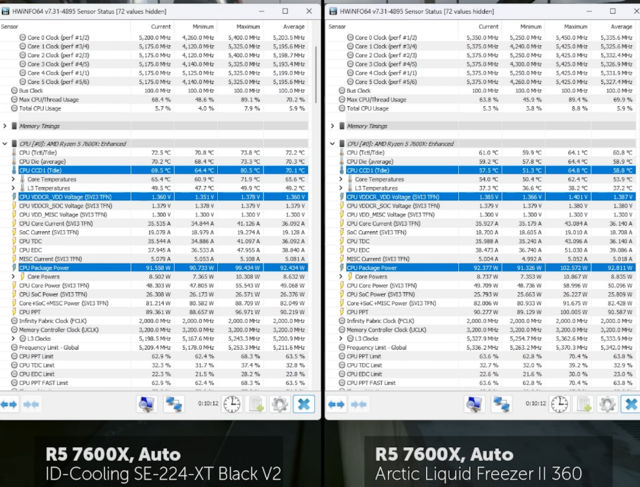The width and height of the screenshot is (640, 487).
Task: Start logging with the sheet-plus icon in the left window
Action: pos(256,404)
